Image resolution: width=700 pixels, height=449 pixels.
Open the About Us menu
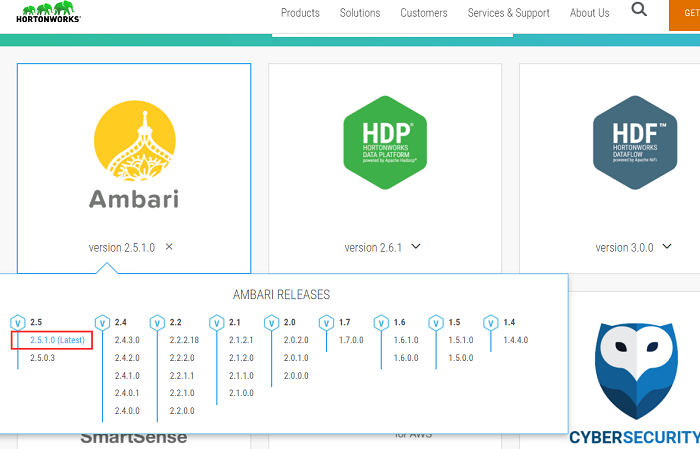click(589, 13)
